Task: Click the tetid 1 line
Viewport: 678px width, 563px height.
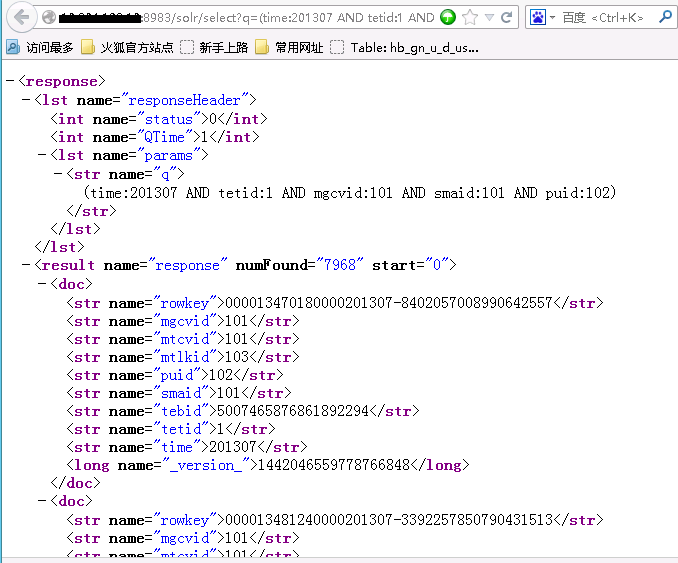Action: click(171, 429)
